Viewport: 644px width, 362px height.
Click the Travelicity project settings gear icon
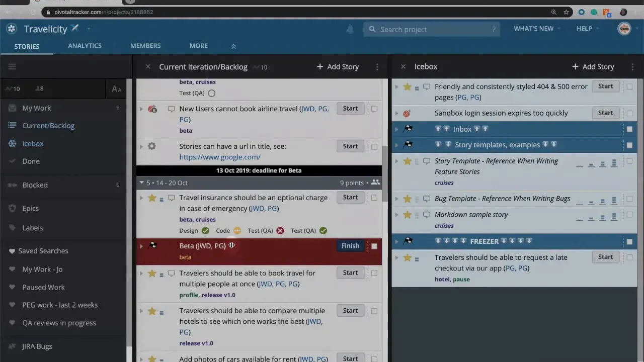[74, 29]
